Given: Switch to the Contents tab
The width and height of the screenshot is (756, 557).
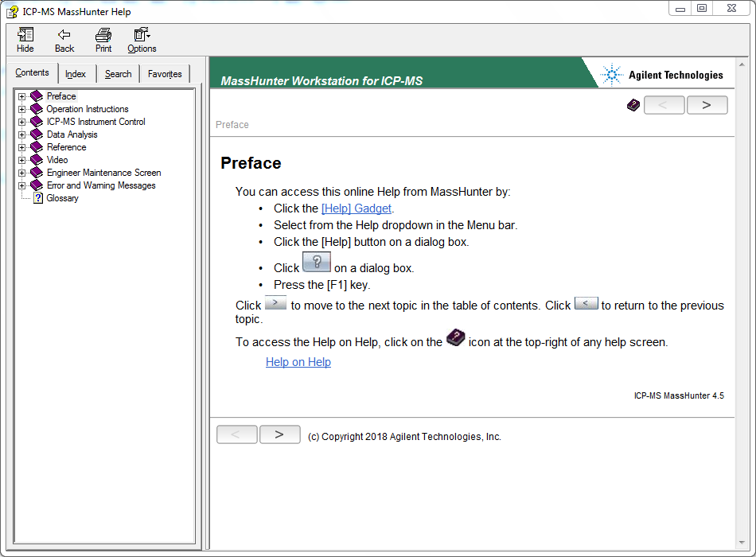Looking at the screenshot, I should click(x=33, y=73).
